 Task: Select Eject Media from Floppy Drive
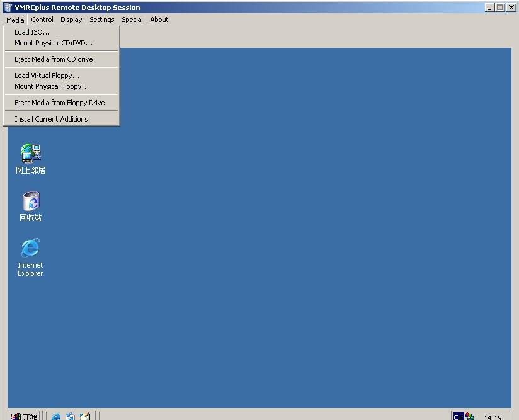tap(62, 103)
